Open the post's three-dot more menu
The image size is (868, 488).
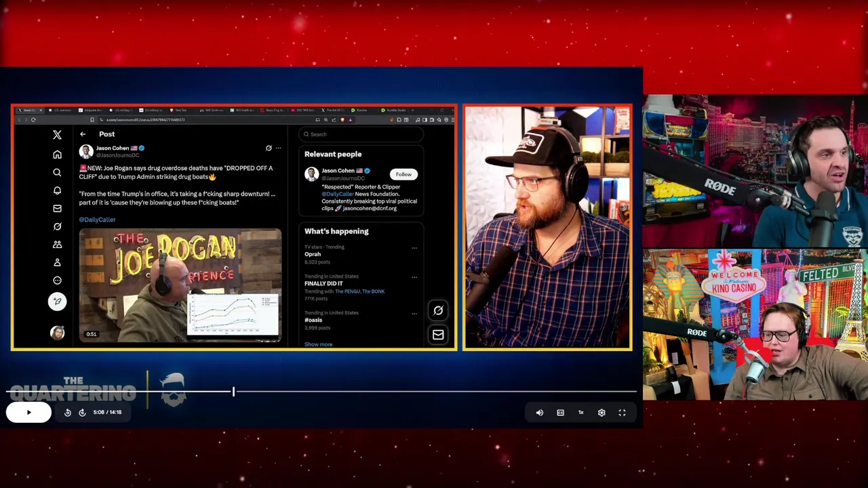pyautogui.click(x=278, y=148)
